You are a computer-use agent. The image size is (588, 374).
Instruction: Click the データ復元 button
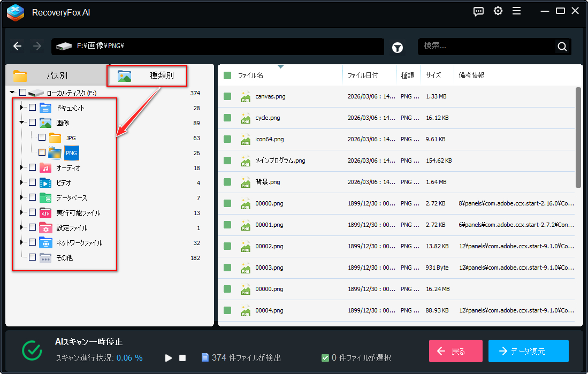click(x=528, y=351)
